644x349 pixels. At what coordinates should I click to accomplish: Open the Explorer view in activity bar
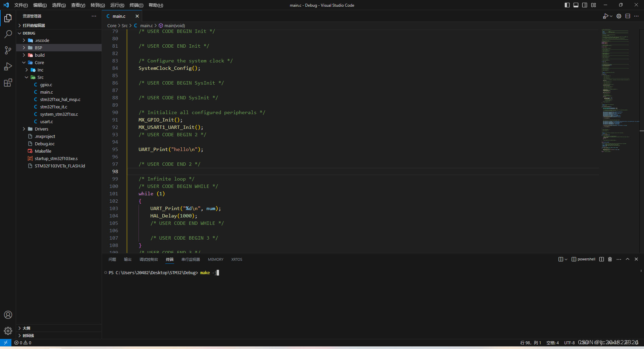(8, 18)
